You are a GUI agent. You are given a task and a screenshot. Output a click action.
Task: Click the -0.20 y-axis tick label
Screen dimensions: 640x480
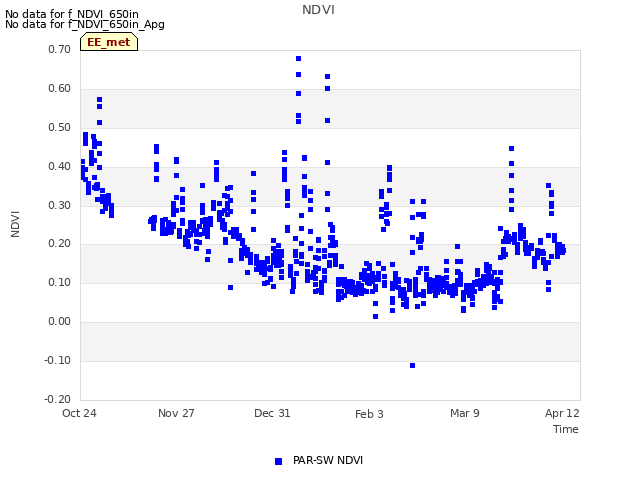point(57,399)
